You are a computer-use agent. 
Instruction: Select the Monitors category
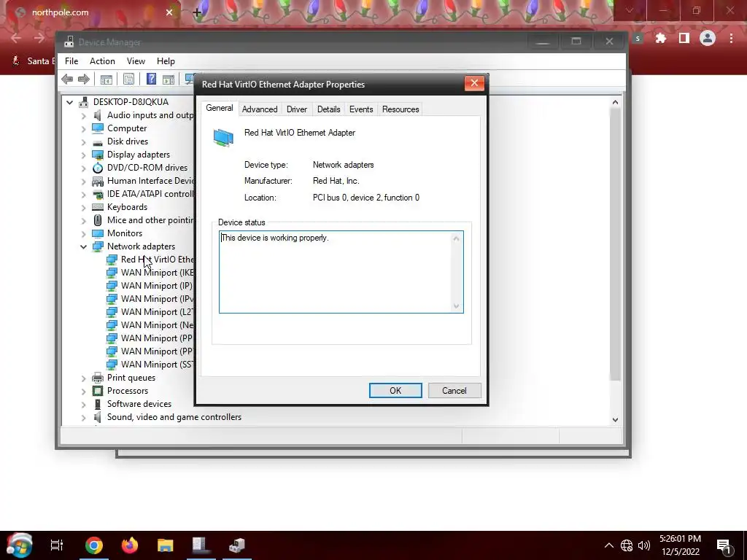click(124, 233)
